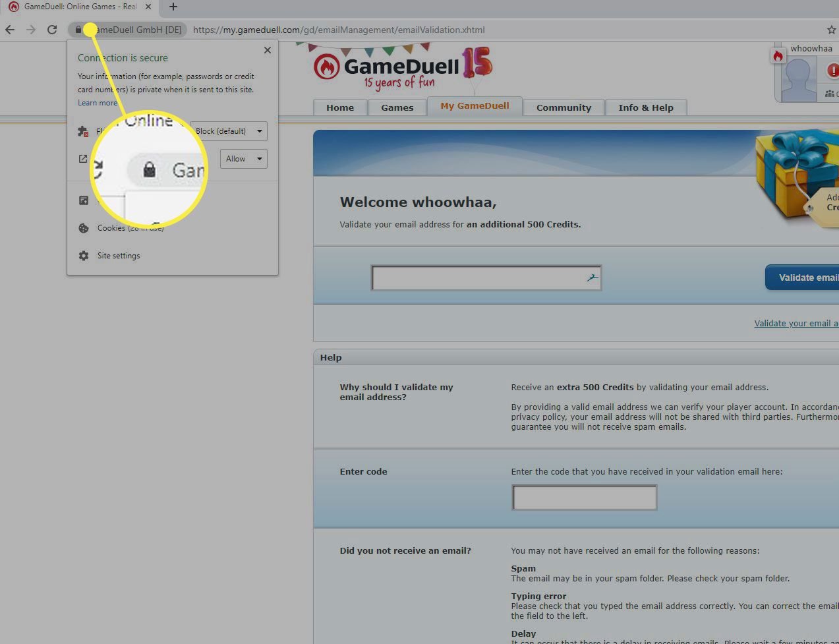Follow the "Validate your email" link
Screen dimensions: 839x644
tap(796, 324)
